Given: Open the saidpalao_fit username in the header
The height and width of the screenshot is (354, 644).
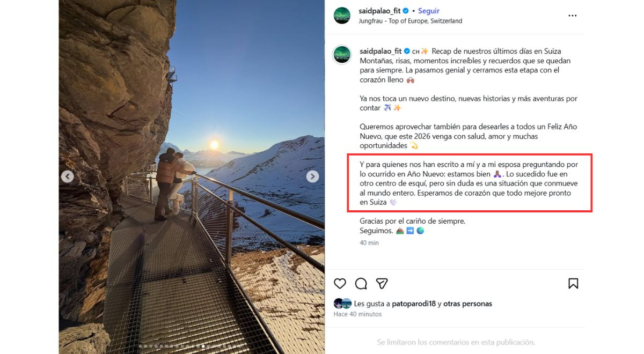Looking at the screenshot, I should [380, 11].
